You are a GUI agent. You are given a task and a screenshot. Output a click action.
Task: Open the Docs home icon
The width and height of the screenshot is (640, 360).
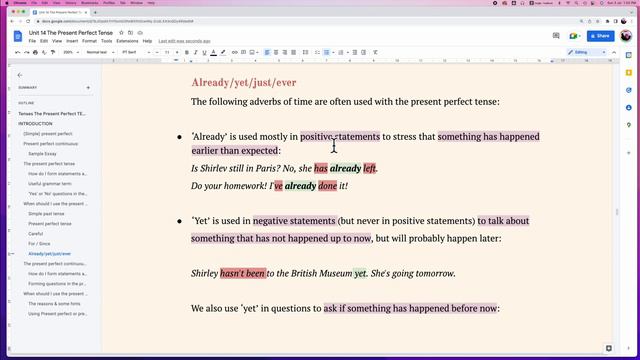tap(18, 36)
